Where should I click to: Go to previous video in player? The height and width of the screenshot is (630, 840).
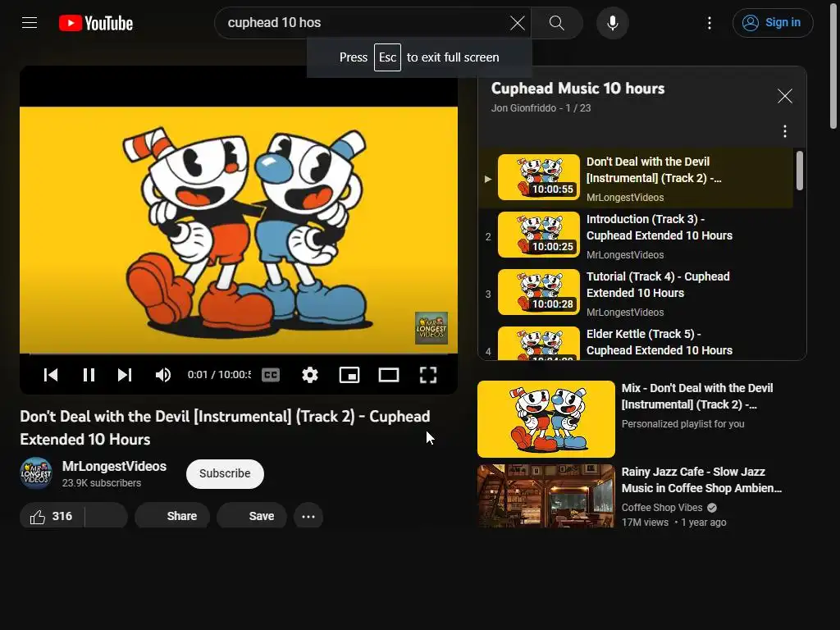[x=51, y=374]
